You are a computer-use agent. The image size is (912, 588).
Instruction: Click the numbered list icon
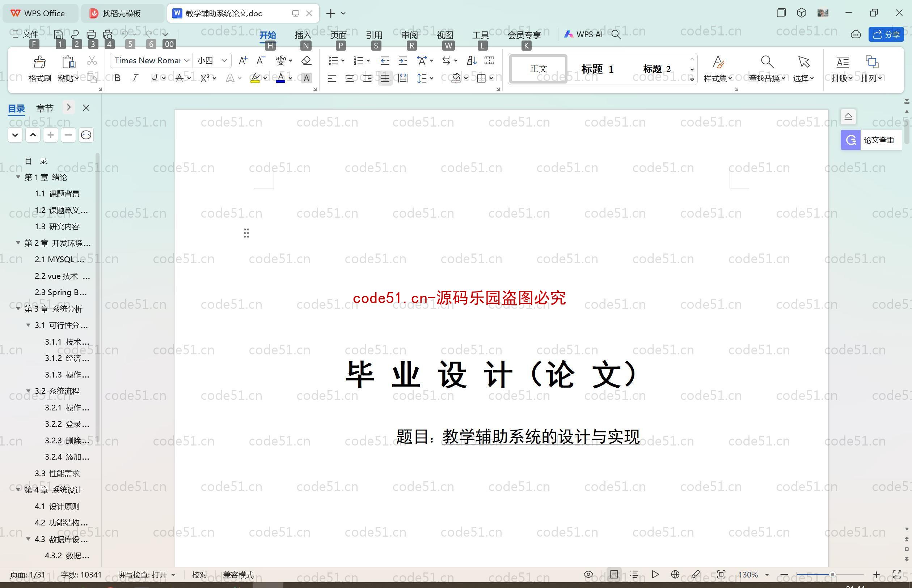point(358,60)
